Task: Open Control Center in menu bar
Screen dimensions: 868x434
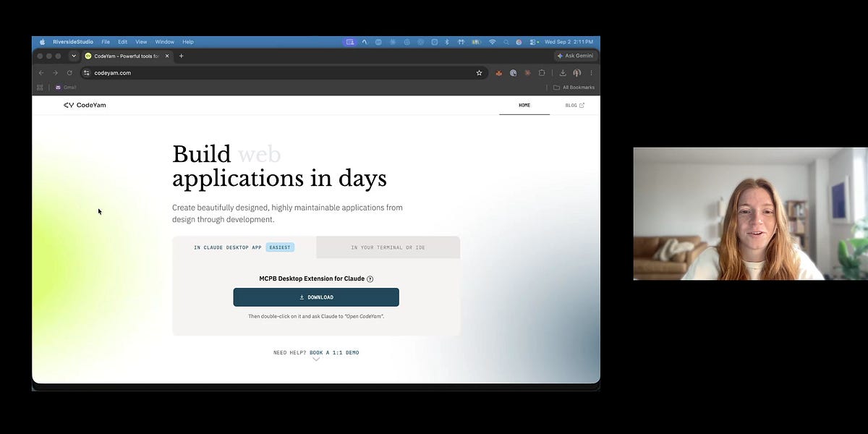Action: coord(533,42)
